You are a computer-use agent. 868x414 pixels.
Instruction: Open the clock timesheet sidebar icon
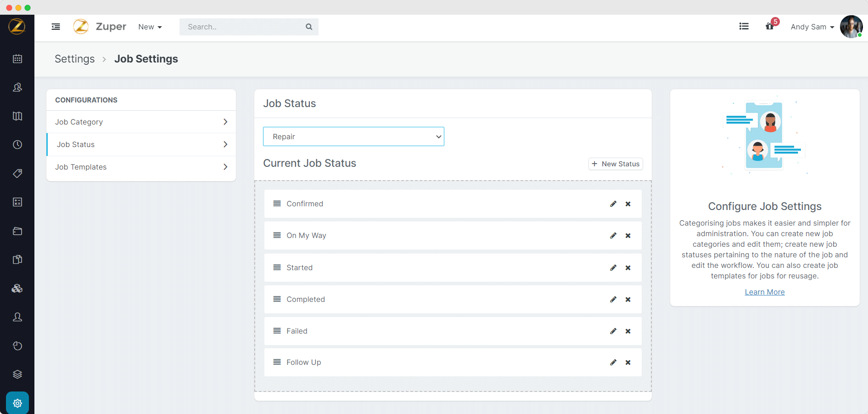click(x=17, y=145)
